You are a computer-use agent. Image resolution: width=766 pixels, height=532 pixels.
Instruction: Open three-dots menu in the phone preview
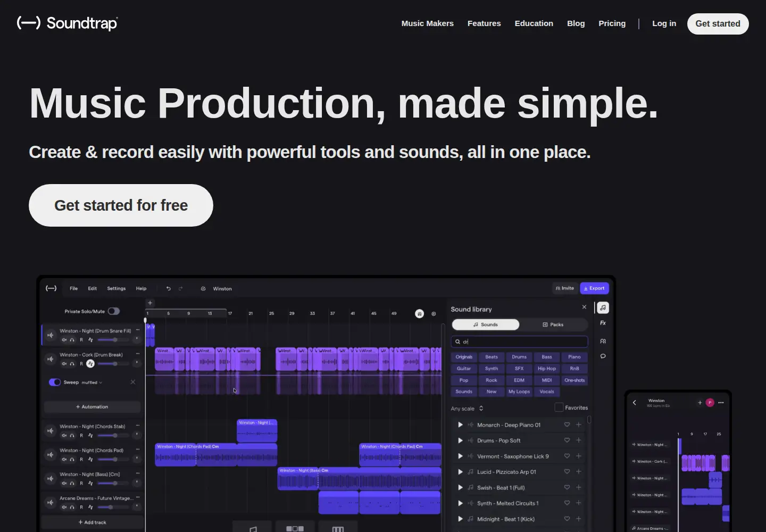[721, 403]
